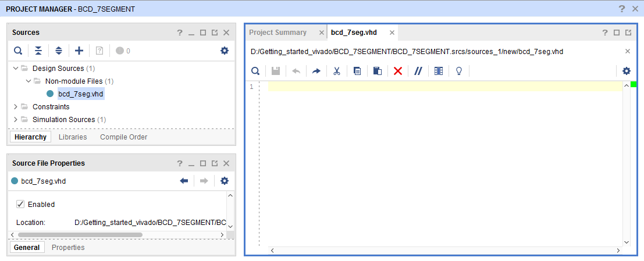Click Expand All icon in Sources panel
Viewport: 644px width, 261px height.
coord(59,51)
